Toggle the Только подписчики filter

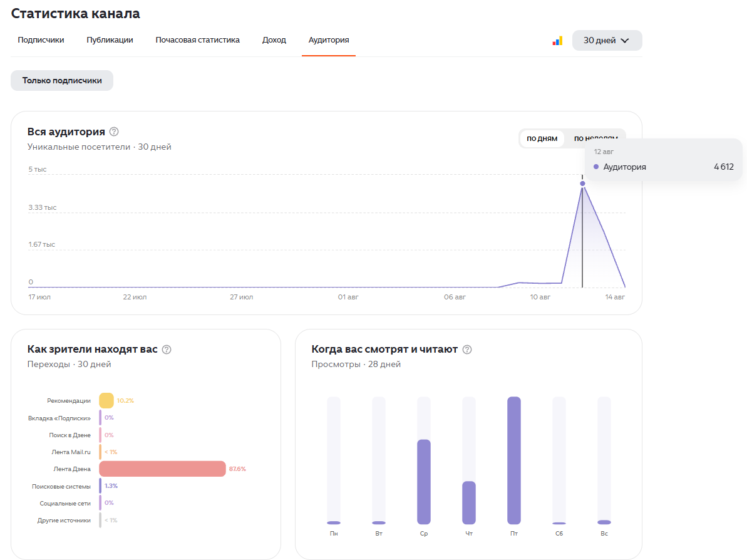62,81
